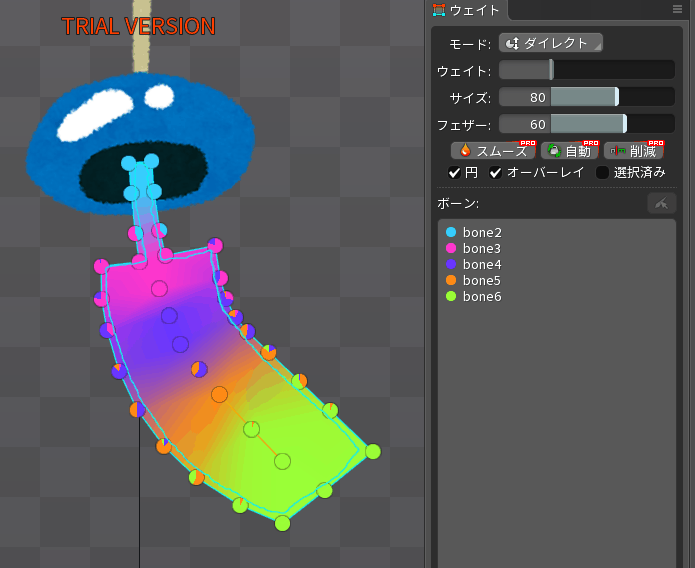Open the モード dropdown set to ダイレクト

tap(550, 43)
